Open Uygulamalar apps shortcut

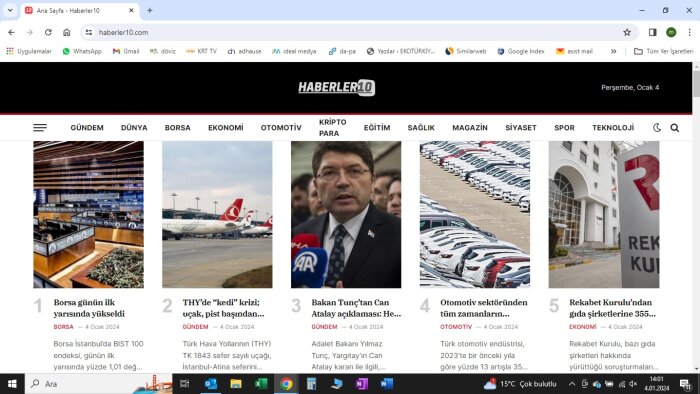coord(29,51)
